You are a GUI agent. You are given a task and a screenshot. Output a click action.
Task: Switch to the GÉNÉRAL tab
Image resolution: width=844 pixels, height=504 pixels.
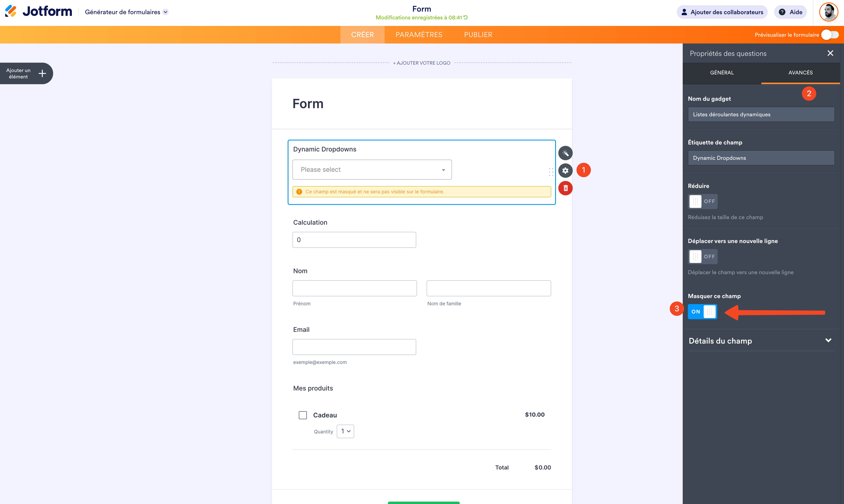tap(722, 73)
